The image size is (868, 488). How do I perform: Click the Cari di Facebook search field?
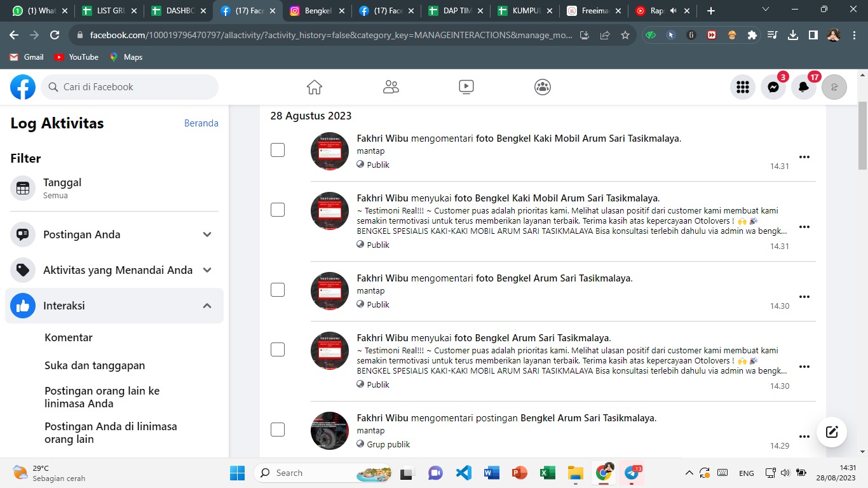pos(130,87)
